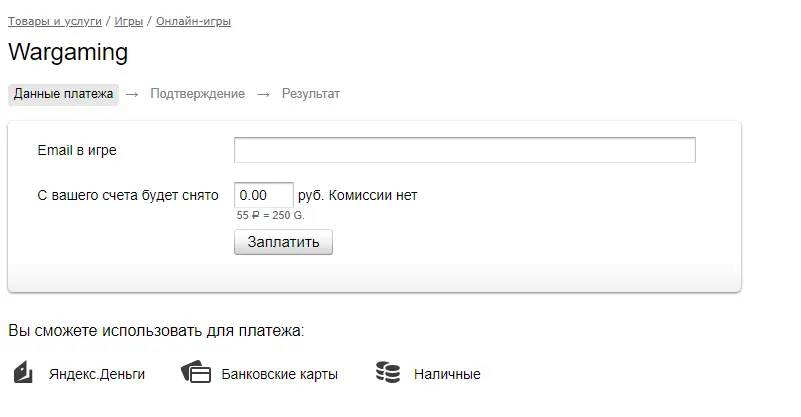Image resolution: width=801 pixels, height=417 pixels.
Task: Click the 55 ₽ = 250 G. rate note
Action: click(270, 215)
